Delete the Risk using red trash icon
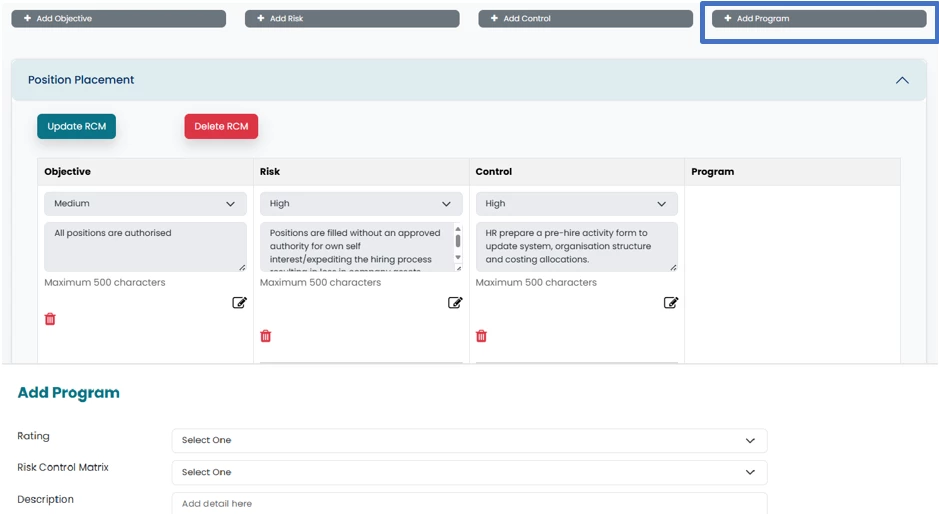 click(266, 336)
